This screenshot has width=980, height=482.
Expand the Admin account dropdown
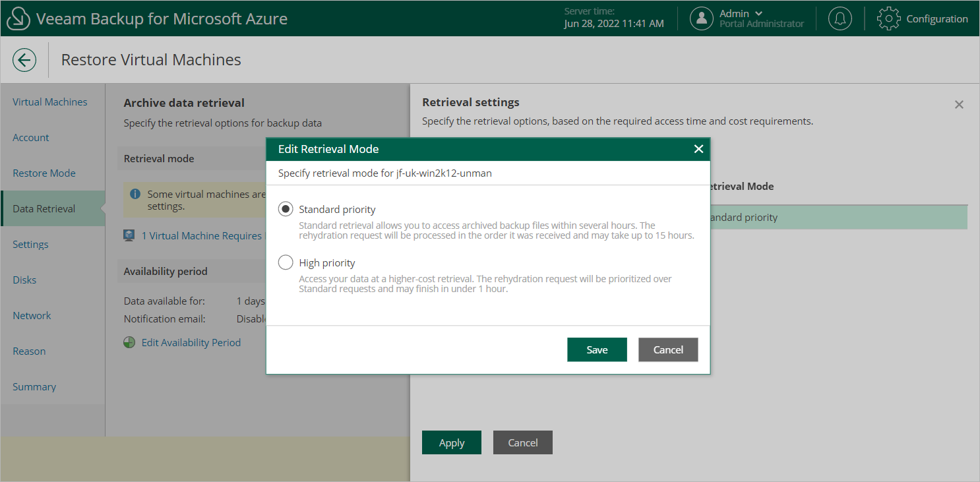[759, 13]
